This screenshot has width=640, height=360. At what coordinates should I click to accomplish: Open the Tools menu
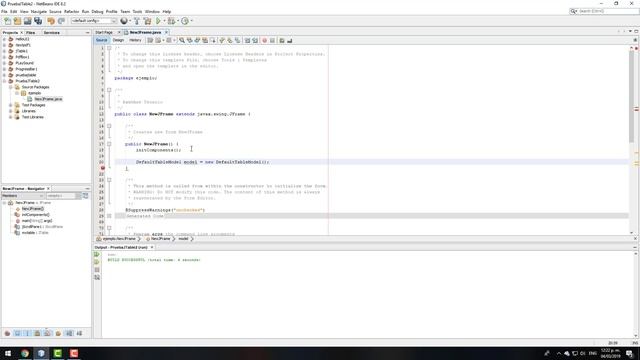click(x=138, y=12)
